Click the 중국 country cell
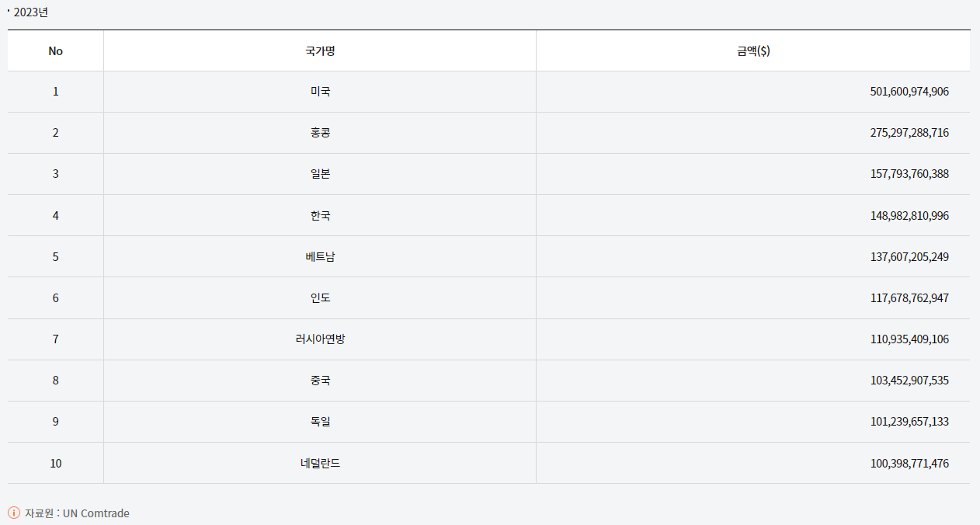Image resolution: width=980 pixels, height=525 pixels. tap(320, 381)
